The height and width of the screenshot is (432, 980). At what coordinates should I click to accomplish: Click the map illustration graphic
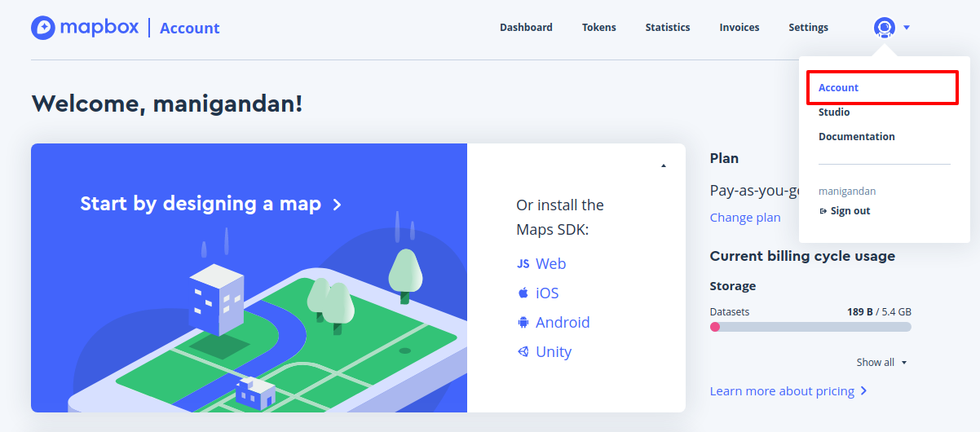coord(269,314)
